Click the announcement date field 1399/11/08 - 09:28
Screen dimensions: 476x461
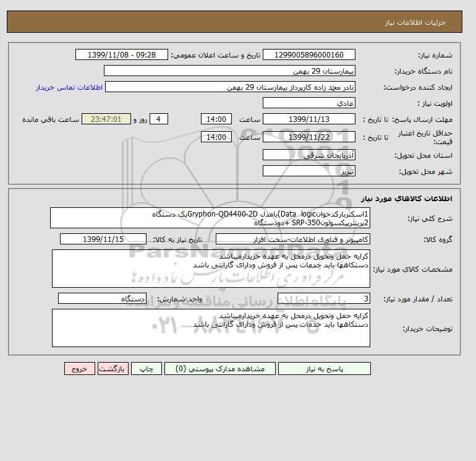122,54
